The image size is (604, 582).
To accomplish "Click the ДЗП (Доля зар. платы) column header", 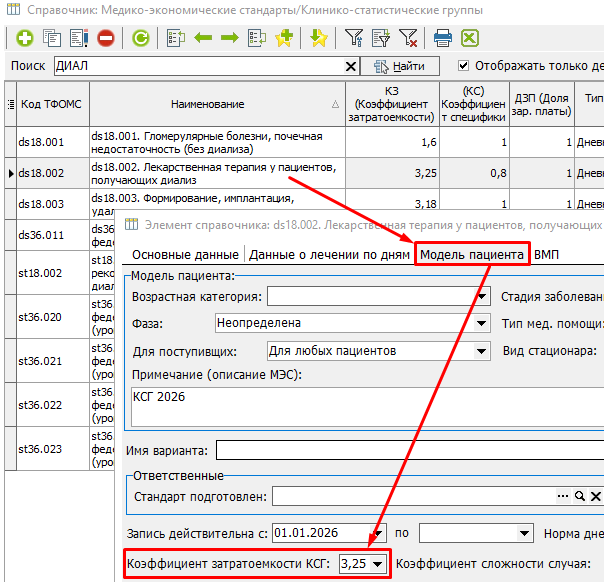I will coord(542,104).
